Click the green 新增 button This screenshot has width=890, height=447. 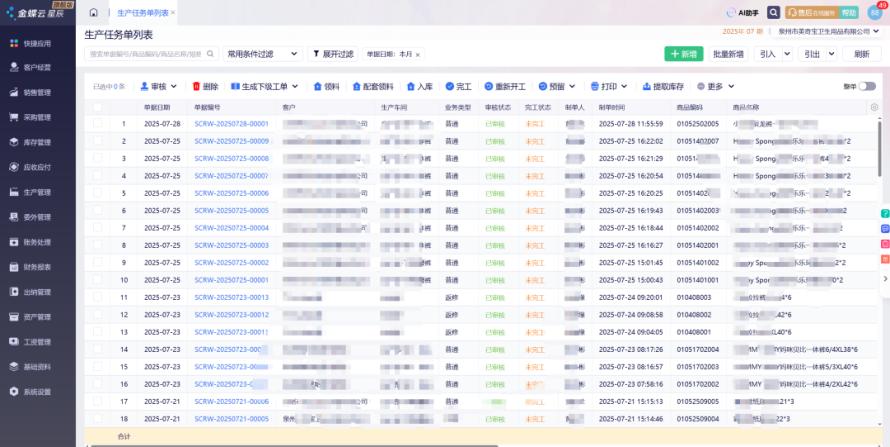[683, 54]
